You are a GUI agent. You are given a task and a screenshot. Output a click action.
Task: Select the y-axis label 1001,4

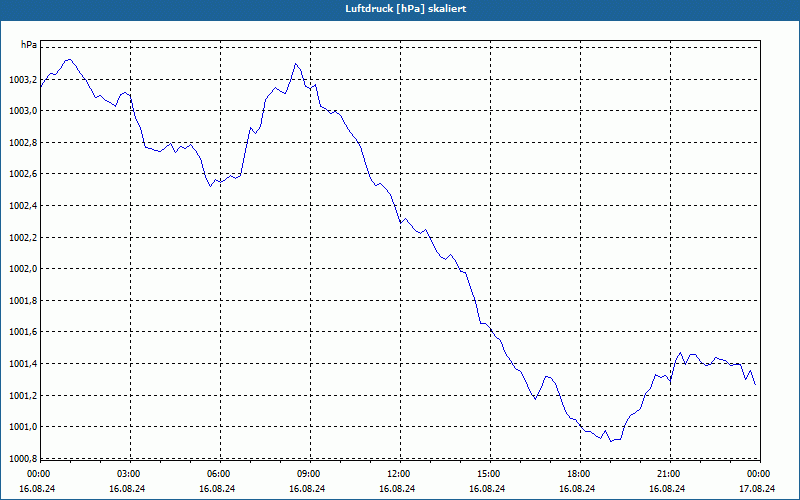click(x=23, y=364)
